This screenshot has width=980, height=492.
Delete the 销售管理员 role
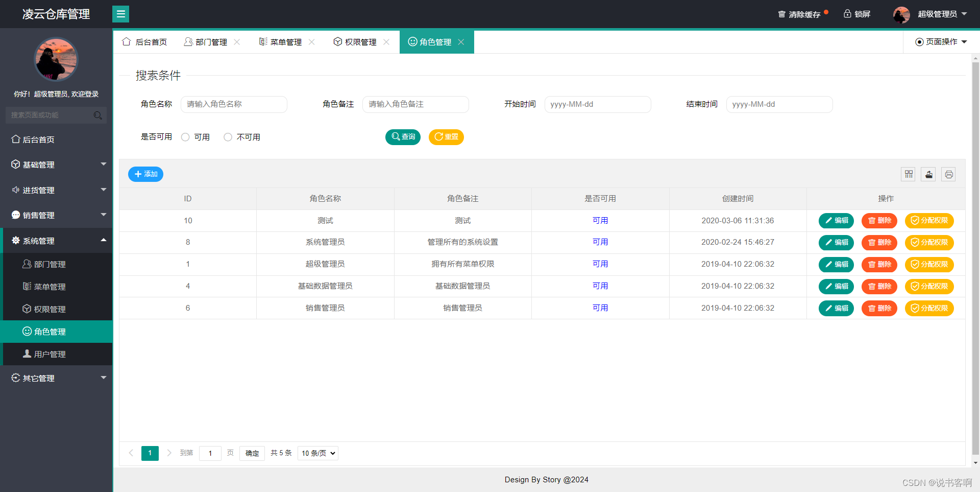[x=879, y=309]
